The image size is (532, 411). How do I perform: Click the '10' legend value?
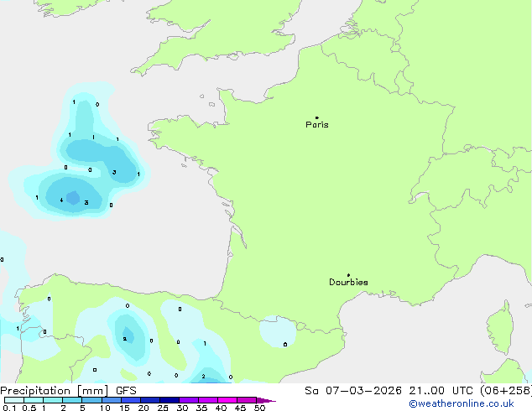click(105, 408)
